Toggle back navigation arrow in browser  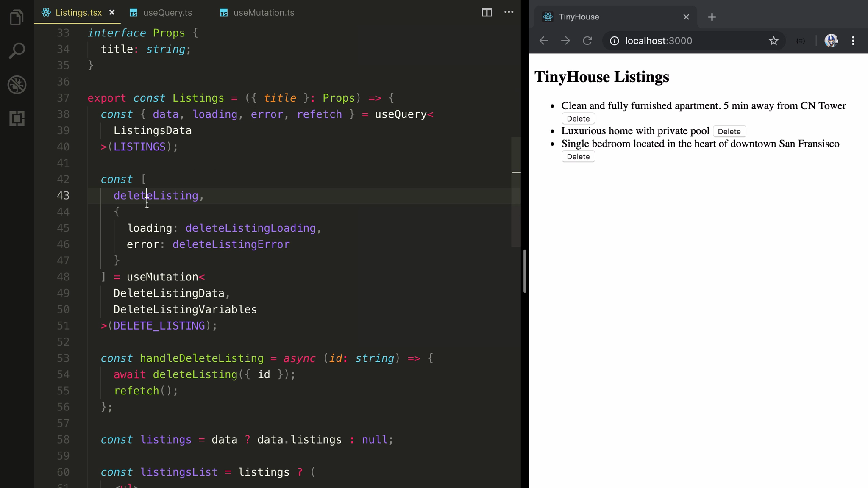pyautogui.click(x=544, y=41)
